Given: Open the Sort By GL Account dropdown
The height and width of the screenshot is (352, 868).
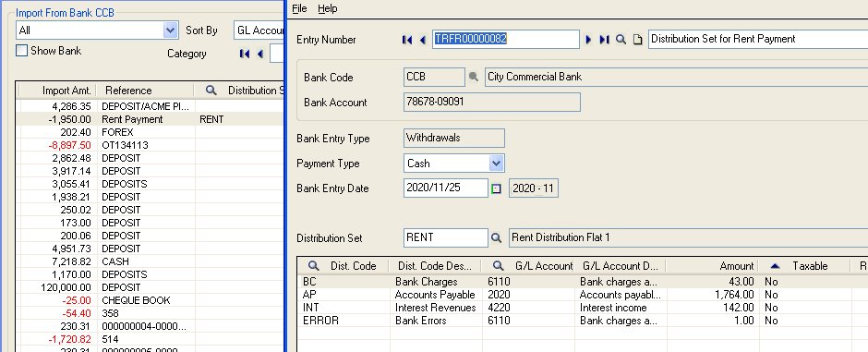Looking at the screenshot, I should [259, 30].
